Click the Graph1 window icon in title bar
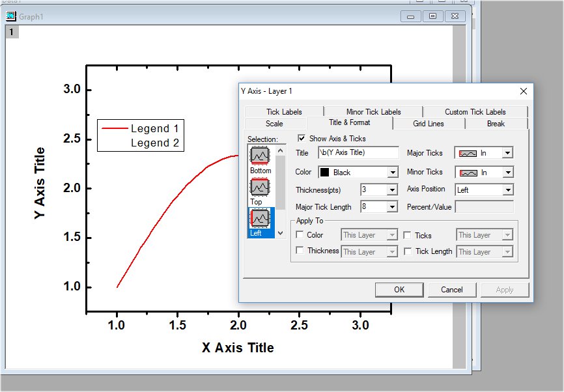 [11, 16]
